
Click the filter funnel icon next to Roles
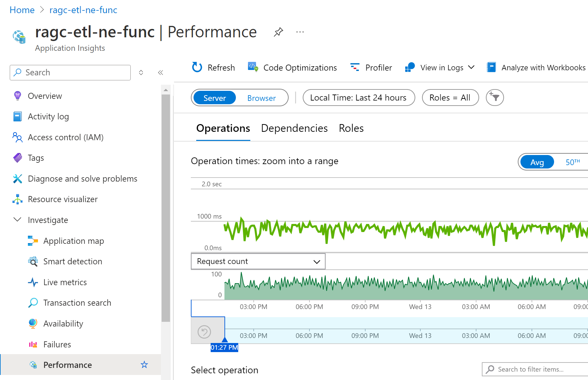tap(494, 98)
